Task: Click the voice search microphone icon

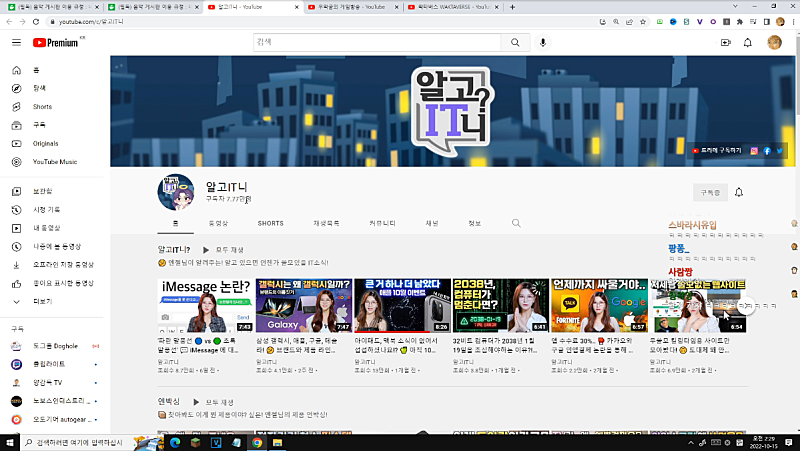Action: [x=543, y=42]
